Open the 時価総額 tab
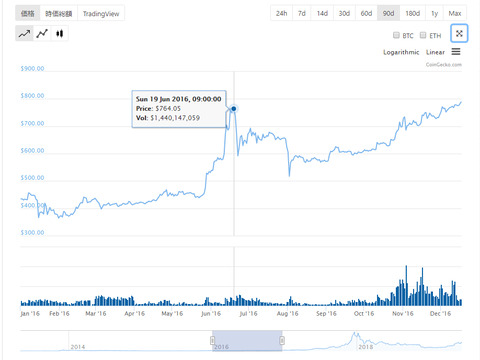Screen dimensions: 480x360 click(59, 13)
